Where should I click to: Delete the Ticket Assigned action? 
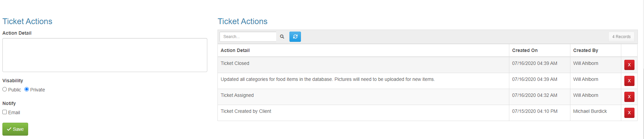(x=629, y=97)
